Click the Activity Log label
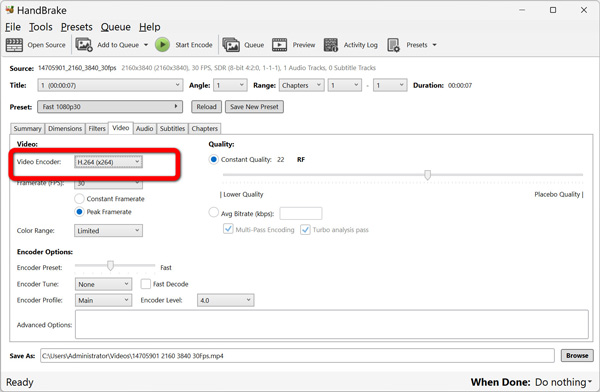 pyautogui.click(x=360, y=45)
